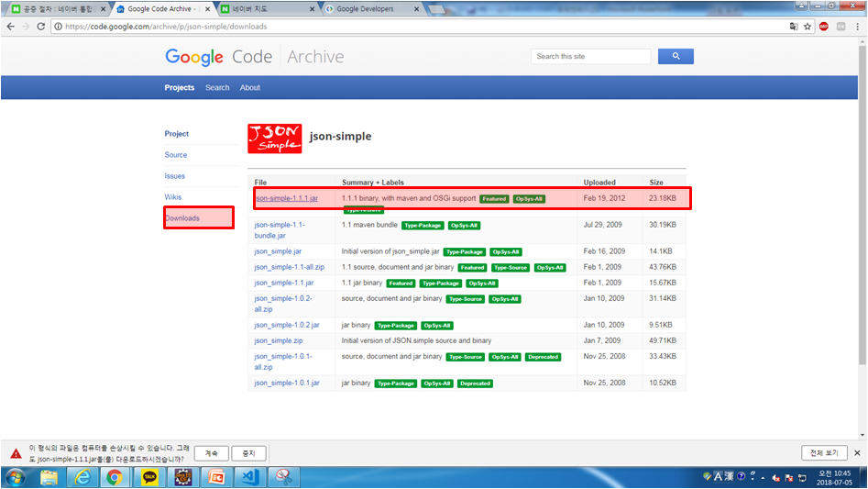Click the JSON Simple project logo
This screenshot has width=868, height=489.
pos(275,139)
